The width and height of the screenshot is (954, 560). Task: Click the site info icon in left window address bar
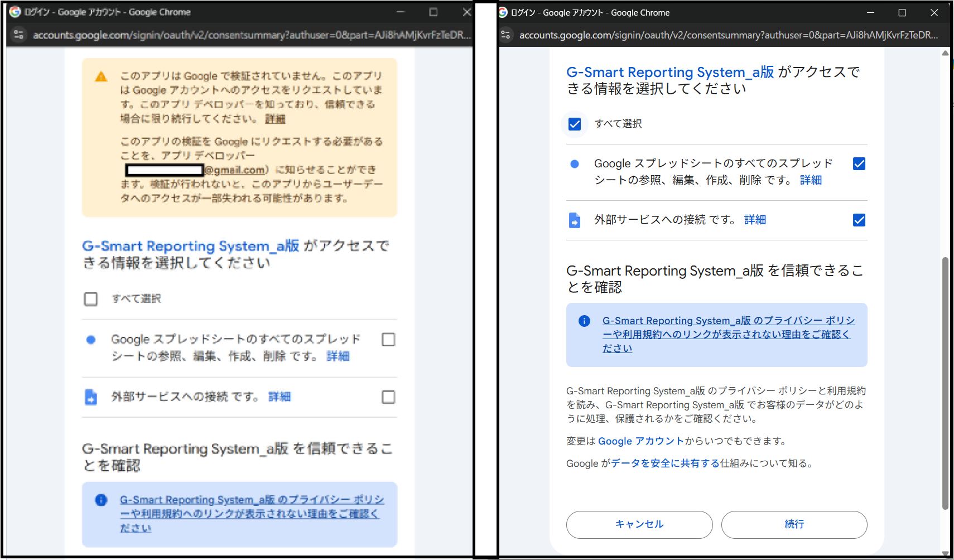(19, 35)
